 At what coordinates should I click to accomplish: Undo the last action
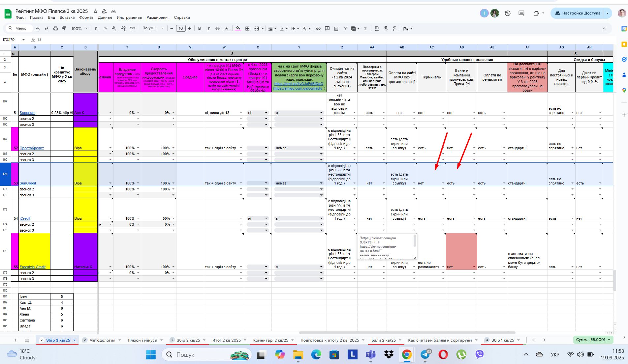coord(38,29)
